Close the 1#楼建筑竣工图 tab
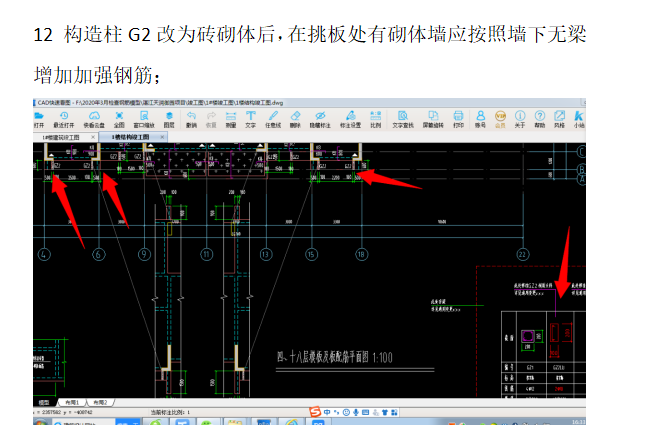The image size is (671, 433). [x=93, y=137]
